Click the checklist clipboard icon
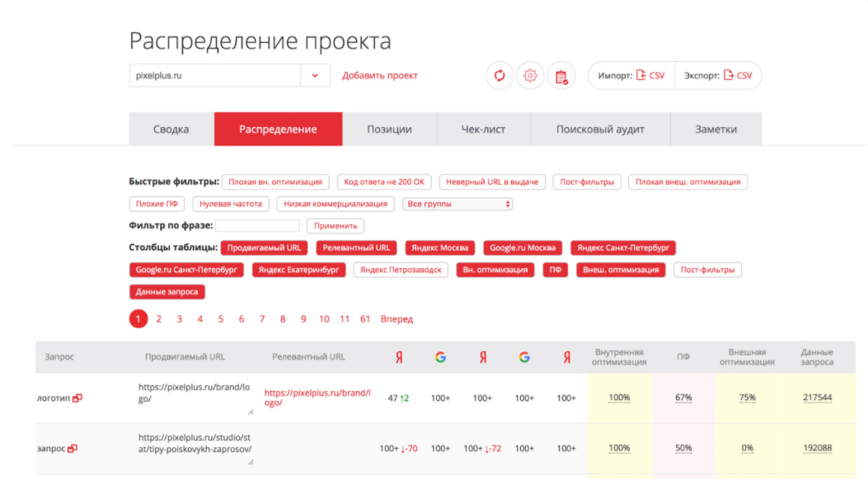This screenshot has height=486, width=868. [561, 75]
